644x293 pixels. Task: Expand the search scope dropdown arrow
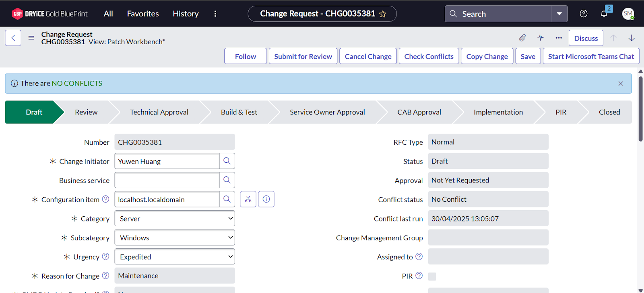(x=559, y=14)
